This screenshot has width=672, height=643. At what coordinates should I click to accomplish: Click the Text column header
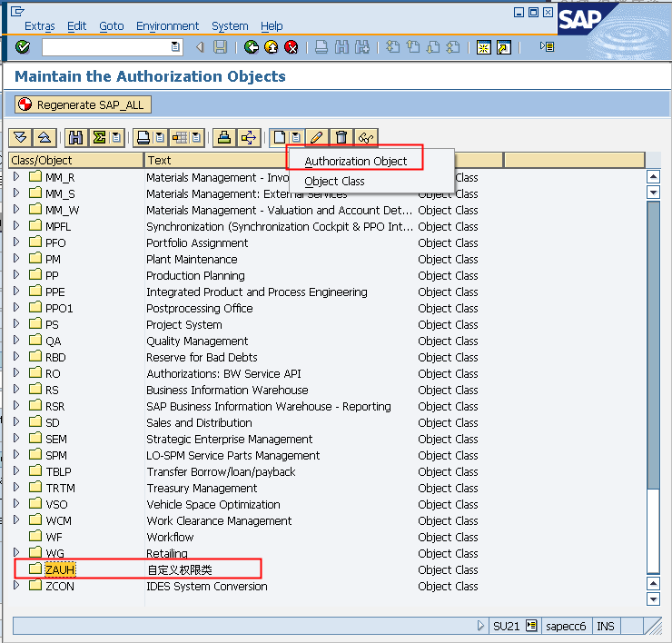[x=216, y=161]
